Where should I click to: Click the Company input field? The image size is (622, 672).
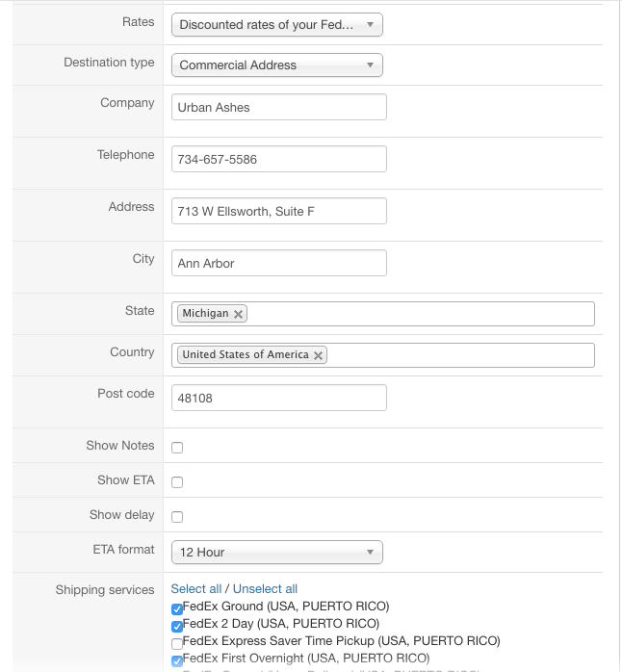point(279,108)
